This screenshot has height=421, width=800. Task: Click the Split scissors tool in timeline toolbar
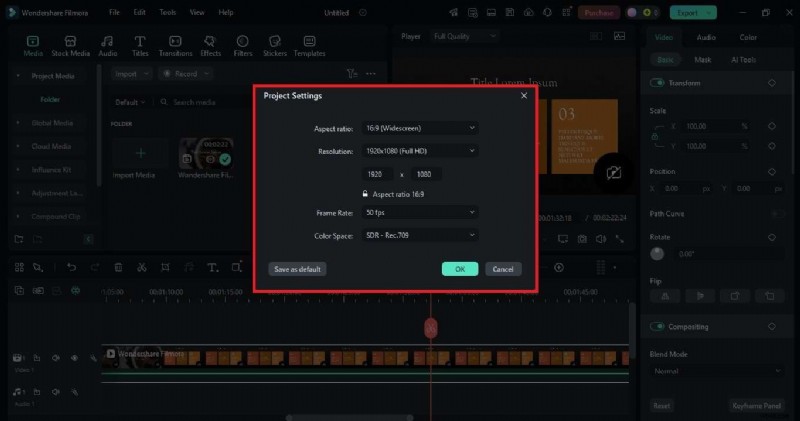coord(142,267)
